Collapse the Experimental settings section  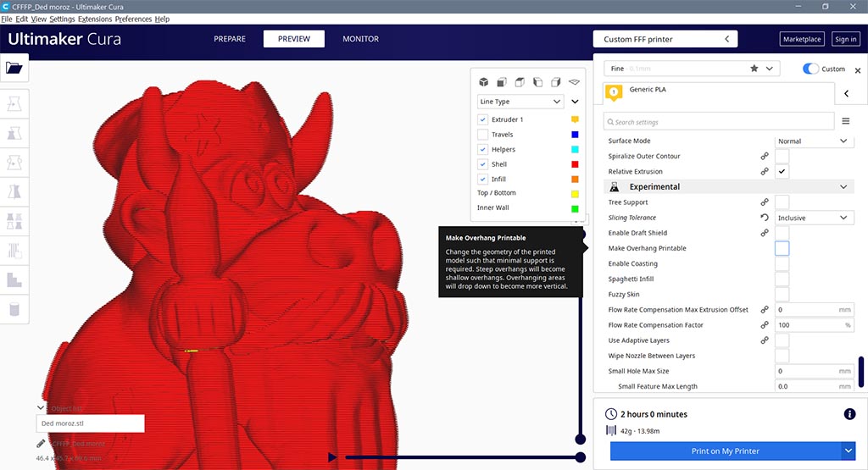tap(843, 187)
